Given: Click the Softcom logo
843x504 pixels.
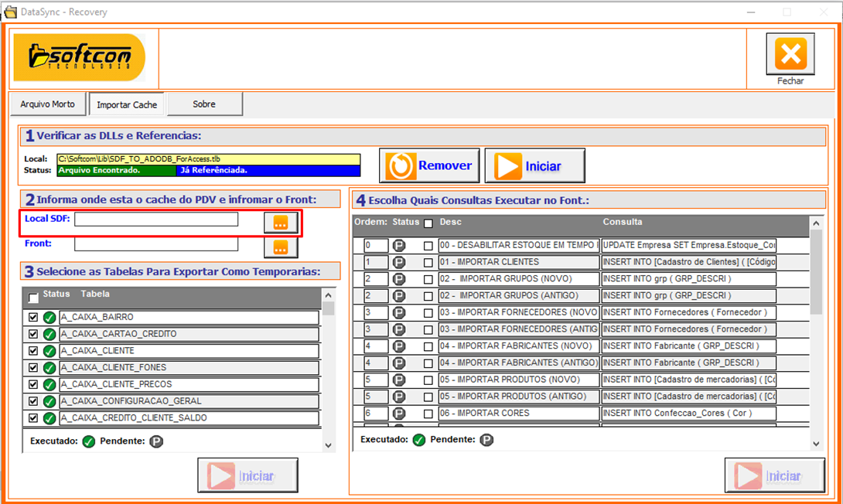Looking at the screenshot, I should (x=80, y=57).
